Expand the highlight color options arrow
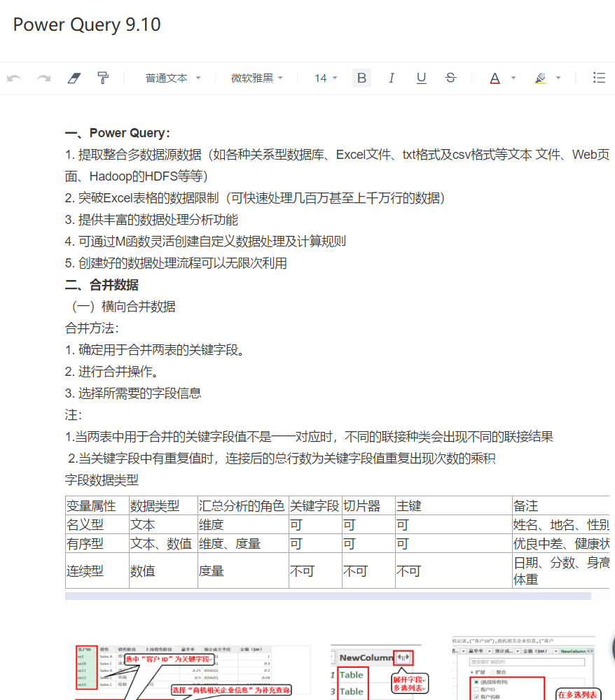The image size is (615, 700). click(x=558, y=78)
